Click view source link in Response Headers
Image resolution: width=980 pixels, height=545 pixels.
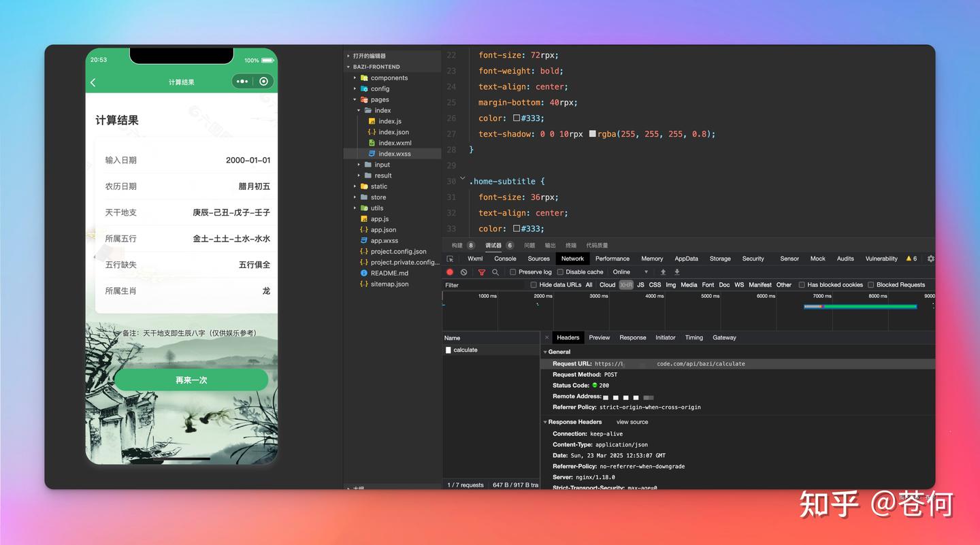tap(632, 422)
